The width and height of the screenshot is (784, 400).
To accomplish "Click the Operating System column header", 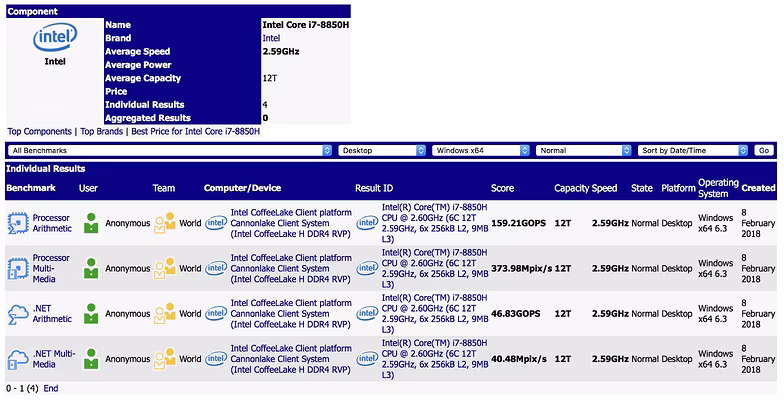I will 718,188.
